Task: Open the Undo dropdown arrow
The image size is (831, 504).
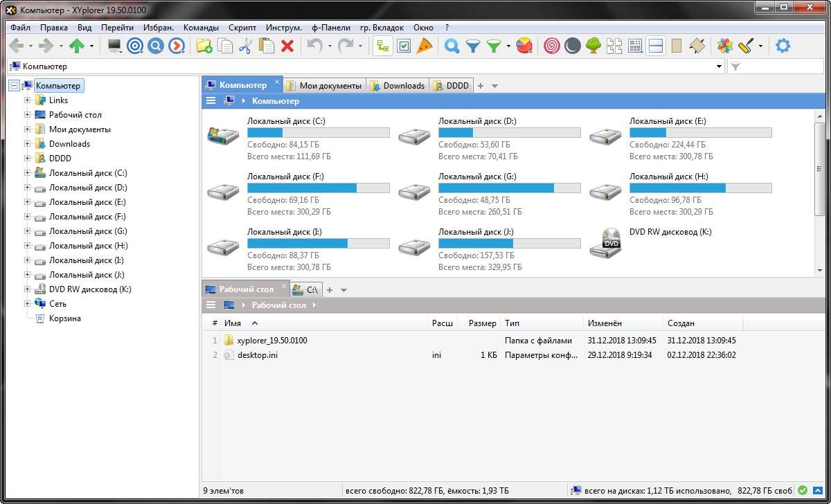Action: tap(329, 46)
